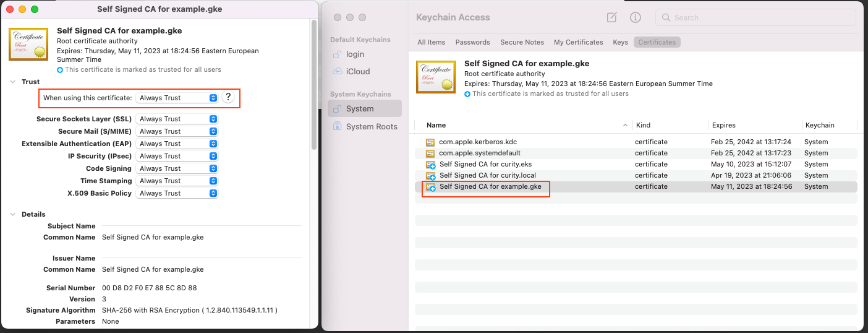Click the info icon in toolbar
This screenshot has height=333, width=868.
[635, 17]
